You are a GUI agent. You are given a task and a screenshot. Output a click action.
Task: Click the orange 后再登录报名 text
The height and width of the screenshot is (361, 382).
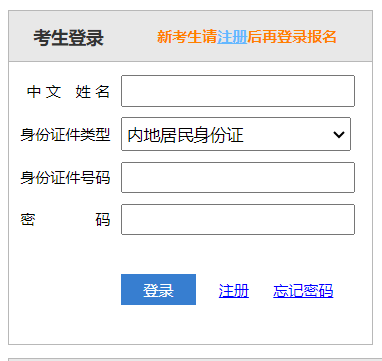292,37
